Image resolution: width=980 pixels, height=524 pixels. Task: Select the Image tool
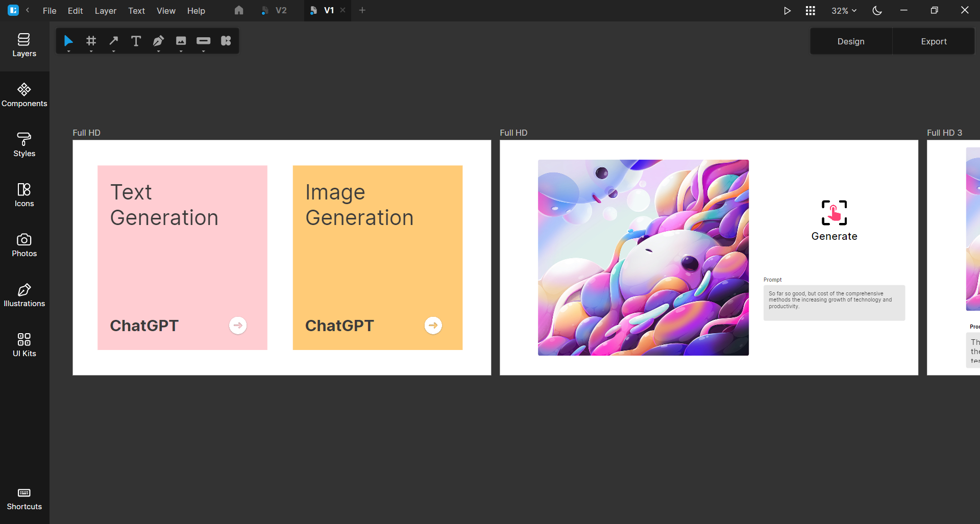tap(181, 40)
